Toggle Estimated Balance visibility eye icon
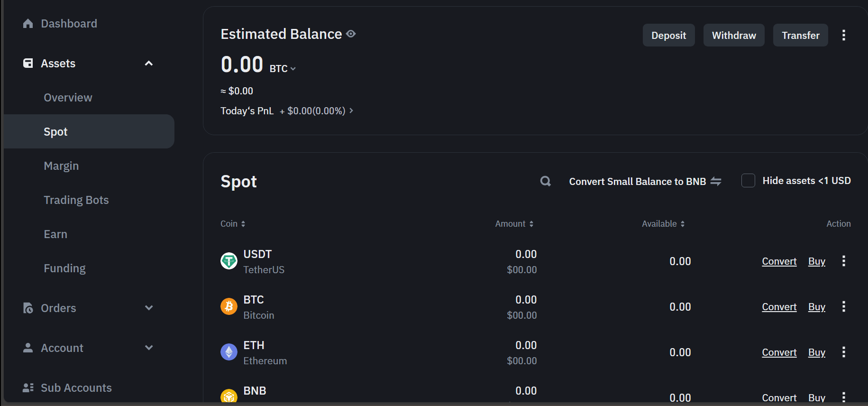The height and width of the screenshot is (406, 868). tap(351, 34)
